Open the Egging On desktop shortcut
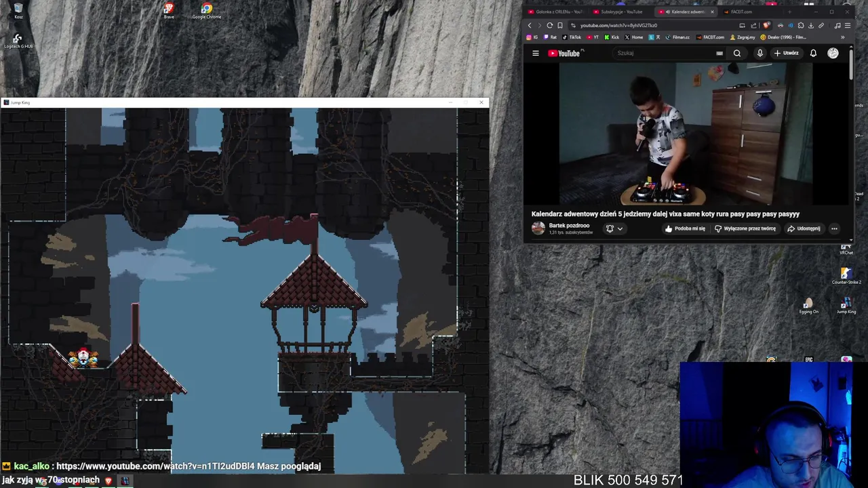 coord(808,306)
